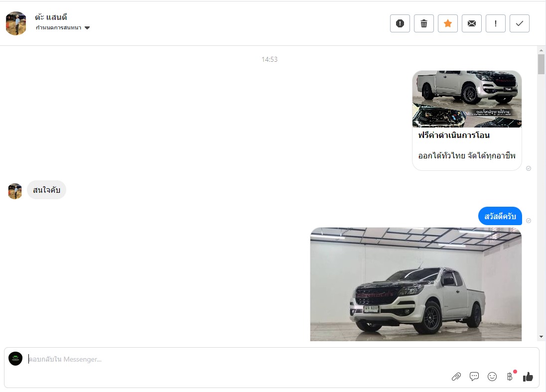The width and height of the screenshot is (546, 392).
Task: Toggle the orange star follow-up icon
Action: pos(448,23)
